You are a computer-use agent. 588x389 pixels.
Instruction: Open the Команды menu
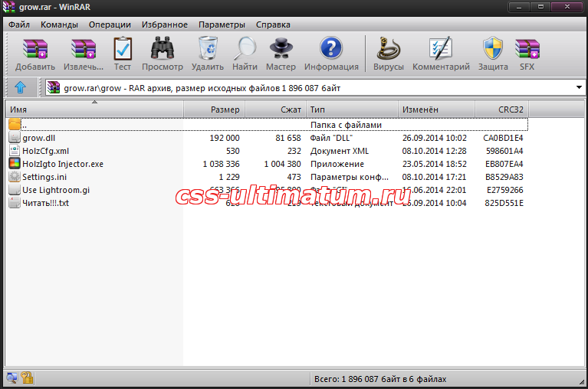(x=59, y=25)
